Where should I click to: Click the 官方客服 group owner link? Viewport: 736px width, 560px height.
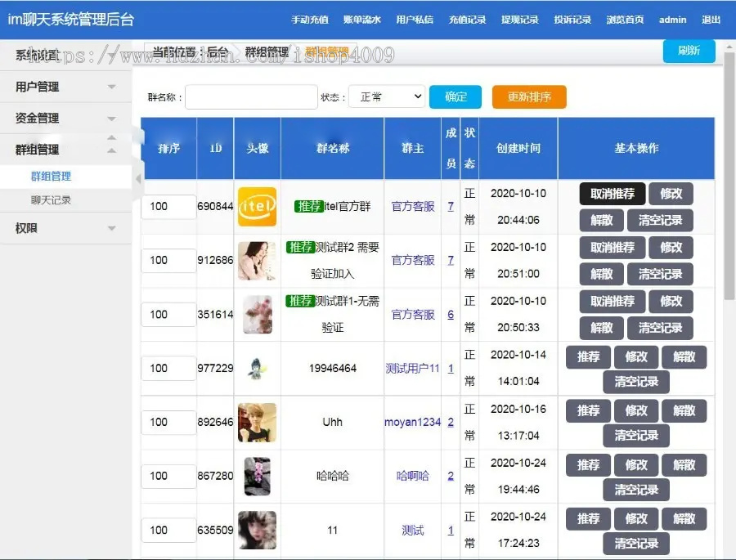coord(412,206)
